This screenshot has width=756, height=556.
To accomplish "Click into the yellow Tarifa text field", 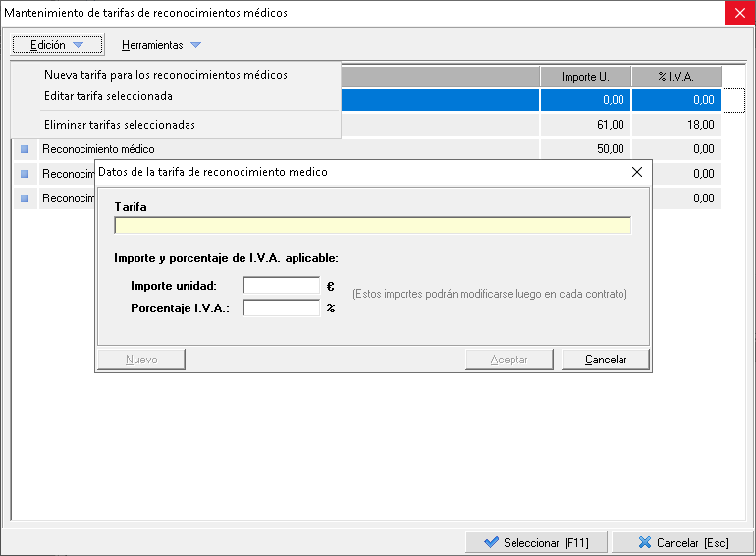I will 372,225.
